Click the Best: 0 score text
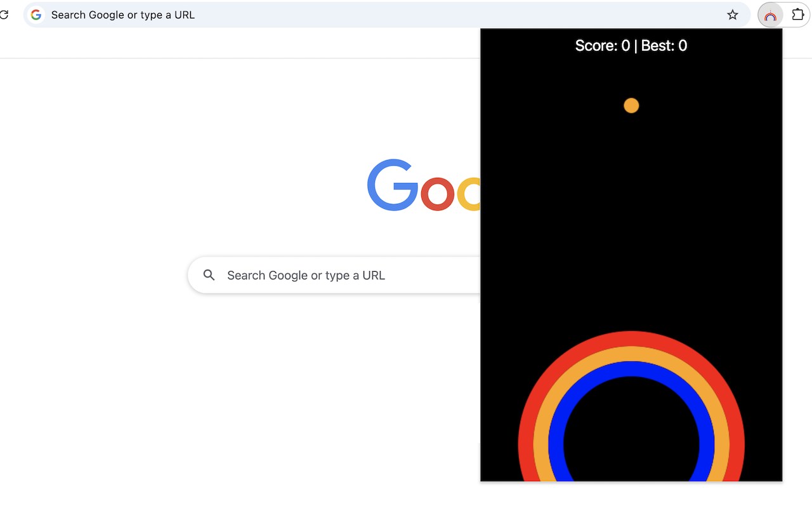812x508 pixels. pyautogui.click(x=664, y=46)
